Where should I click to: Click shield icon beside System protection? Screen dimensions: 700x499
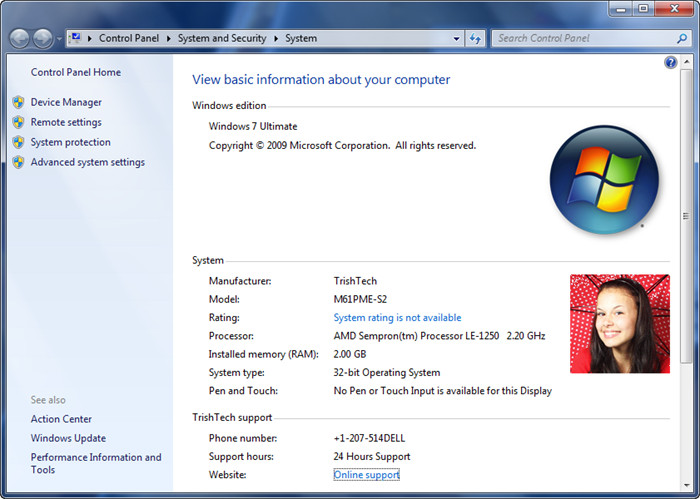coord(18,142)
